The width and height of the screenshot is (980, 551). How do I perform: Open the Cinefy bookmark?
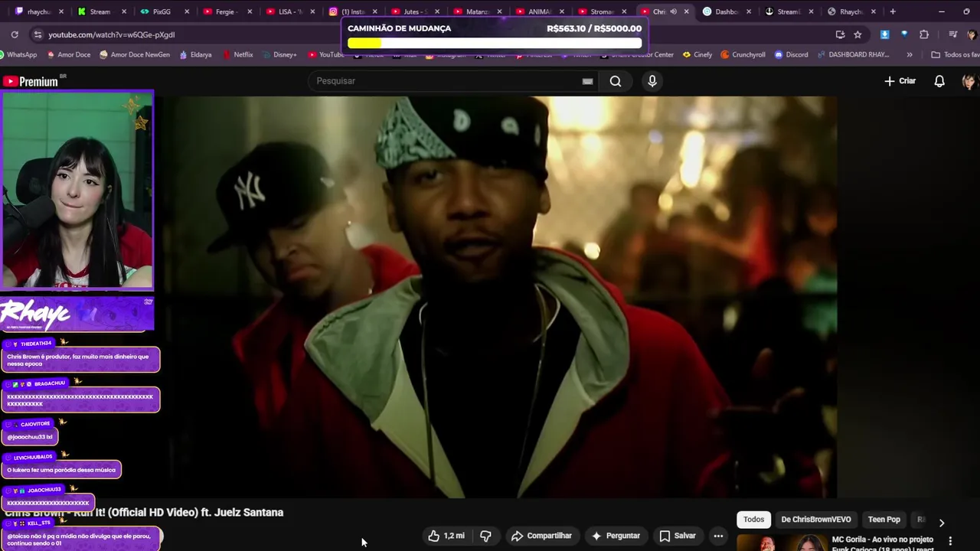coord(697,54)
